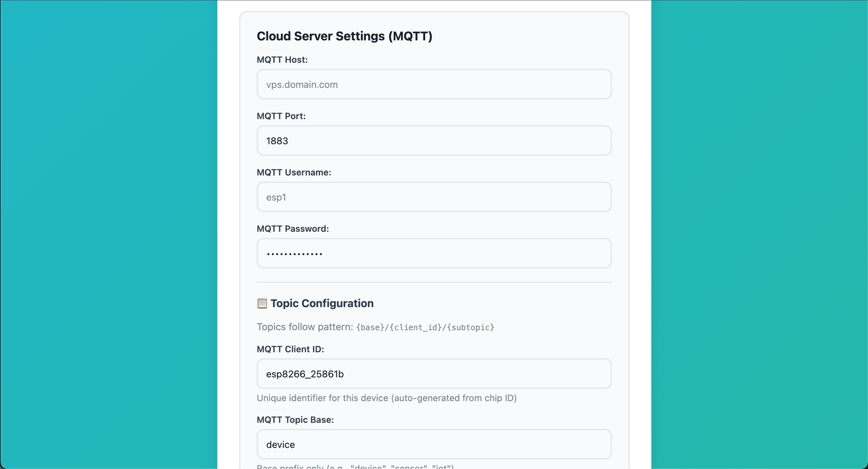The width and height of the screenshot is (868, 469).
Task: Select the MQTT Topic Base field showing device
Action: [x=434, y=444]
